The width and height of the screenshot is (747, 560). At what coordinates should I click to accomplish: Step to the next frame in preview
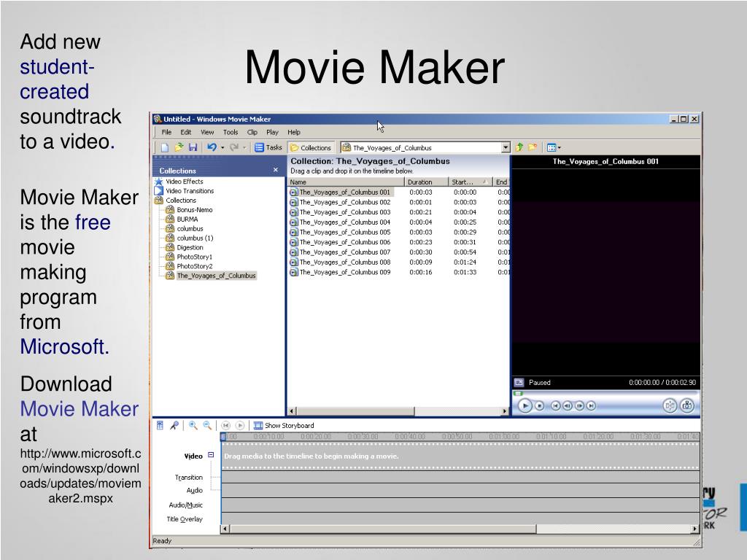pos(579,406)
